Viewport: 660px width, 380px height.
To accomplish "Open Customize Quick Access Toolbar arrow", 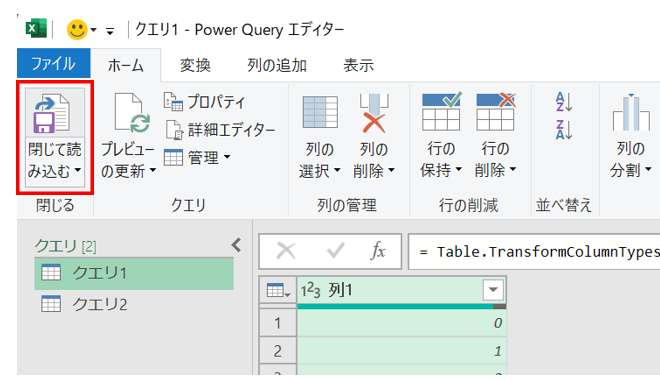I will pos(110,31).
